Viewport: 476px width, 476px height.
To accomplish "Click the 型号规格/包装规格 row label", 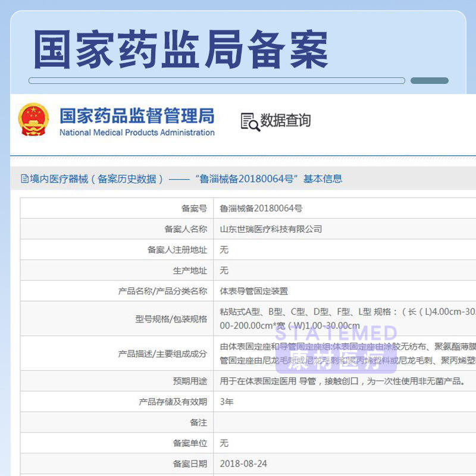I will (171, 319).
